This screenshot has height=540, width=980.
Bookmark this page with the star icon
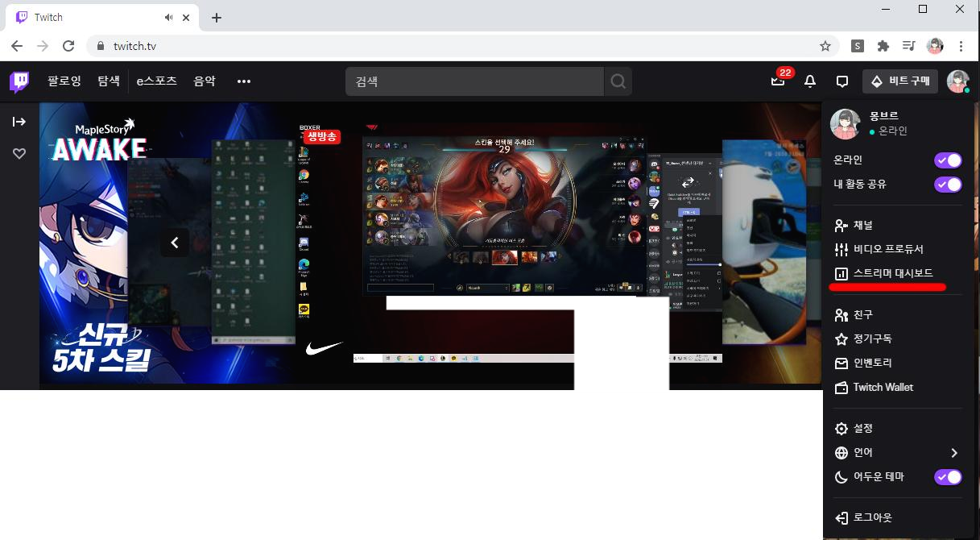click(825, 46)
